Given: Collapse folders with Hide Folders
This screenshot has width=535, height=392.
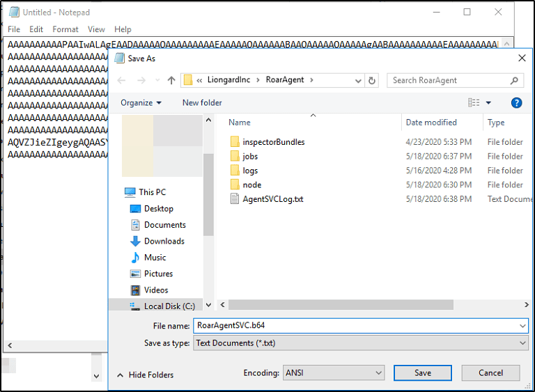Looking at the screenshot, I should [x=145, y=375].
